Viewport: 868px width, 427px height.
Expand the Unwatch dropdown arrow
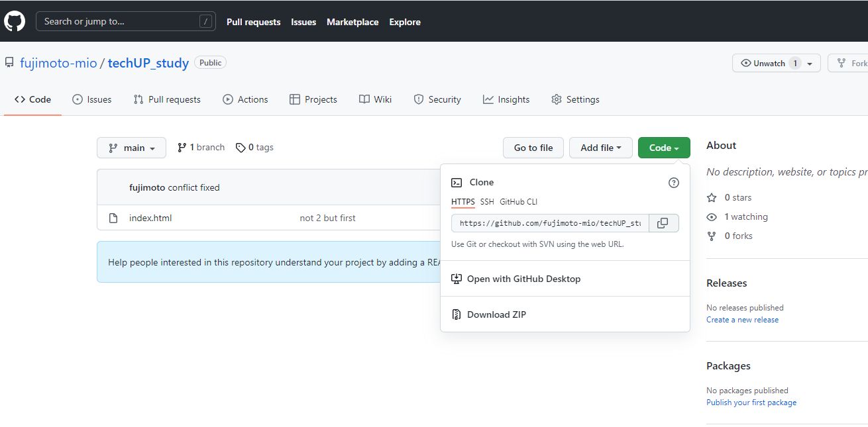(810, 64)
